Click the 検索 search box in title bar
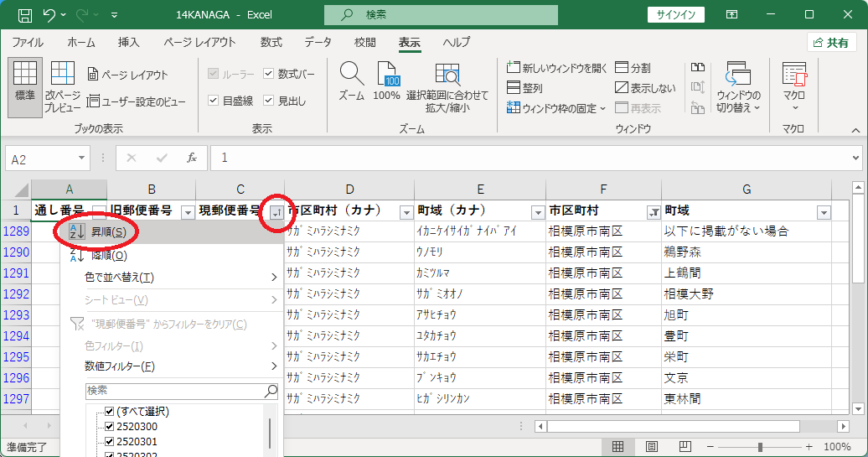This screenshot has width=868, height=457. [441, 15]
